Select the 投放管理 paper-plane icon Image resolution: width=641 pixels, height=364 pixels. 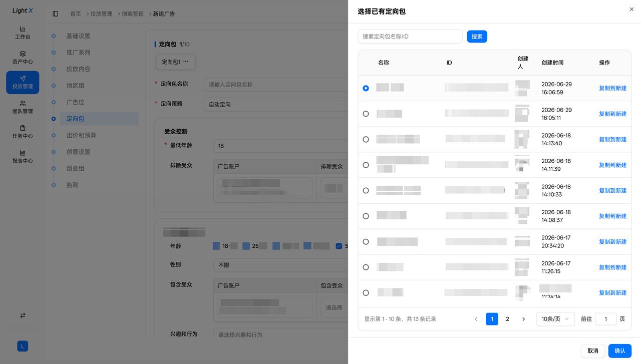pyautogui.click(x=23, y=79)
